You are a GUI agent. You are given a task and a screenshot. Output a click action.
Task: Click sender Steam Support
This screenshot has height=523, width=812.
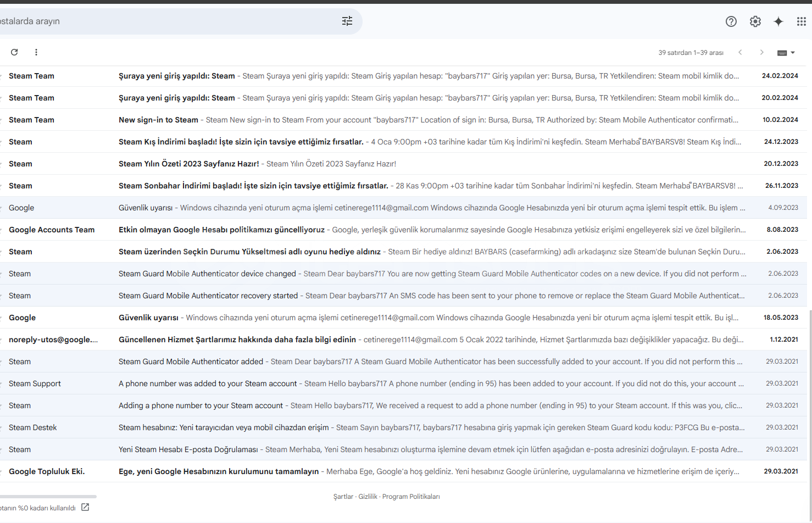35,383
